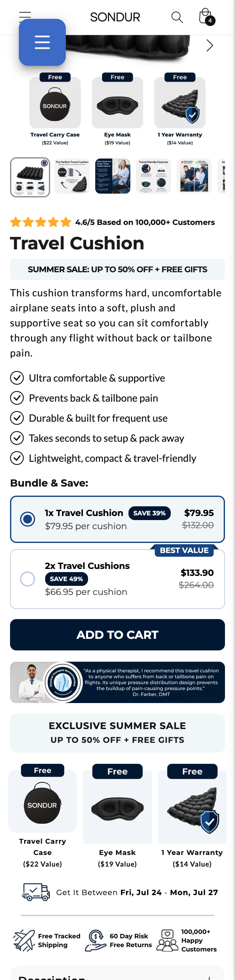Click the Happy Customers people icon
This screenshot has height=980, width=235.
click(x=167, y=940)
